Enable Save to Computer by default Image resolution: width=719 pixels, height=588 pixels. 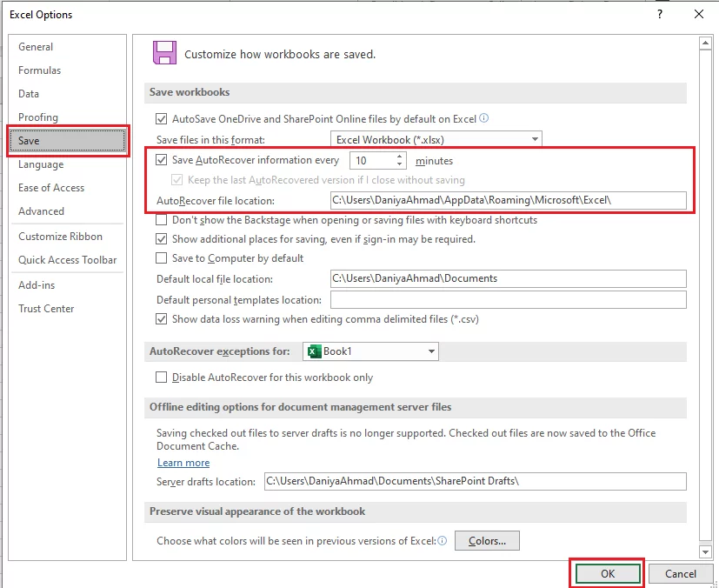[162, 258]
